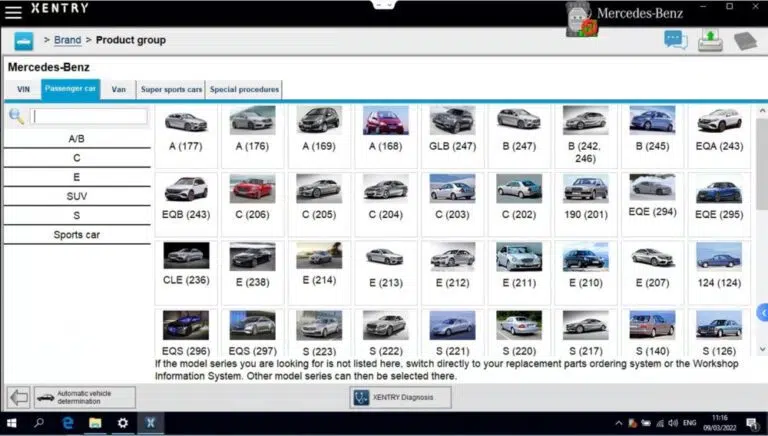Open Windows settings gear in taskbar

pyautogui.click(x=123, y=424)
